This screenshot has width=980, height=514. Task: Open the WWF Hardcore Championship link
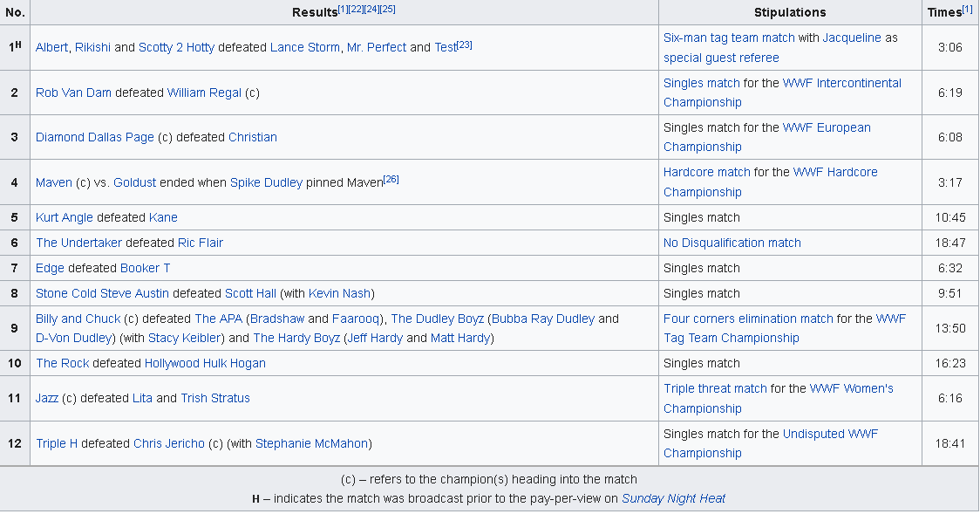(x=835, y=173)
